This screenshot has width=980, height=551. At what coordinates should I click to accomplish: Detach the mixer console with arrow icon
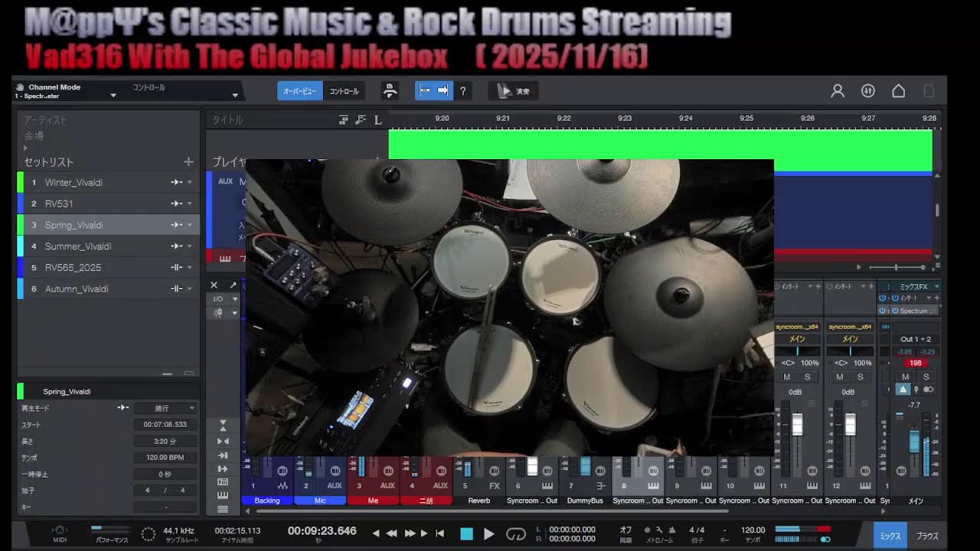(233, 285)
